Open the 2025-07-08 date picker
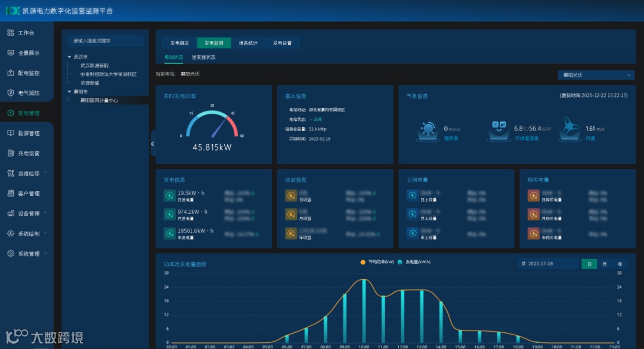The image size is (644, 349). coord(548,264)
